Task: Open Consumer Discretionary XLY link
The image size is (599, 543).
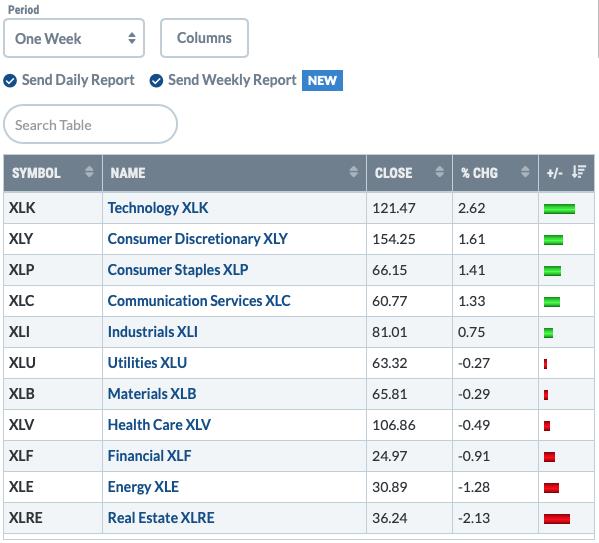Action: [x=198, y=239]
